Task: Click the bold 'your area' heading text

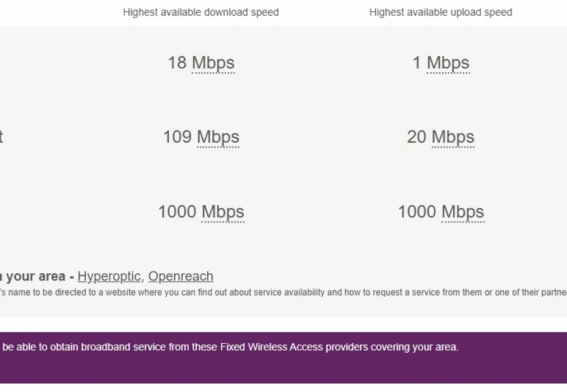Action: click(35, 276)
